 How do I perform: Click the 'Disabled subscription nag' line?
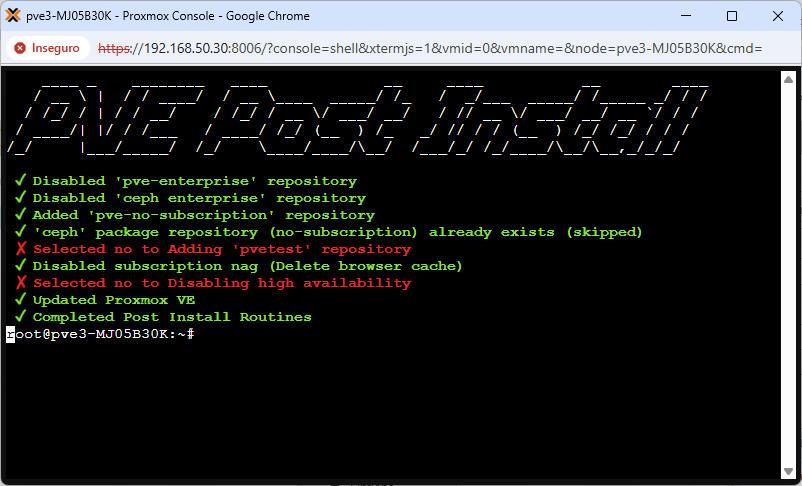238,266
